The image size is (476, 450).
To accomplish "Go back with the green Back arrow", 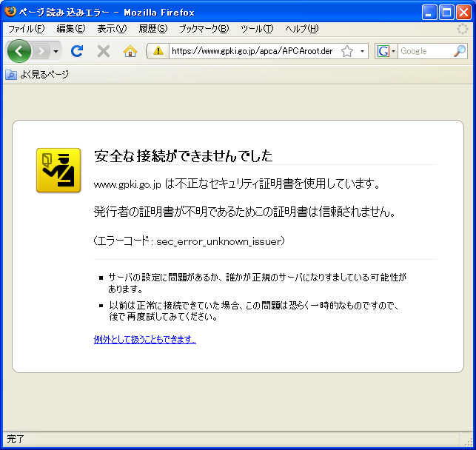I will [19, 51].
